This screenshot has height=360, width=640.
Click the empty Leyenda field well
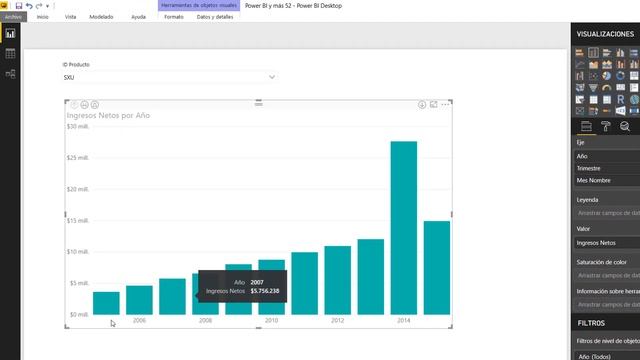[x=607, y=213]
